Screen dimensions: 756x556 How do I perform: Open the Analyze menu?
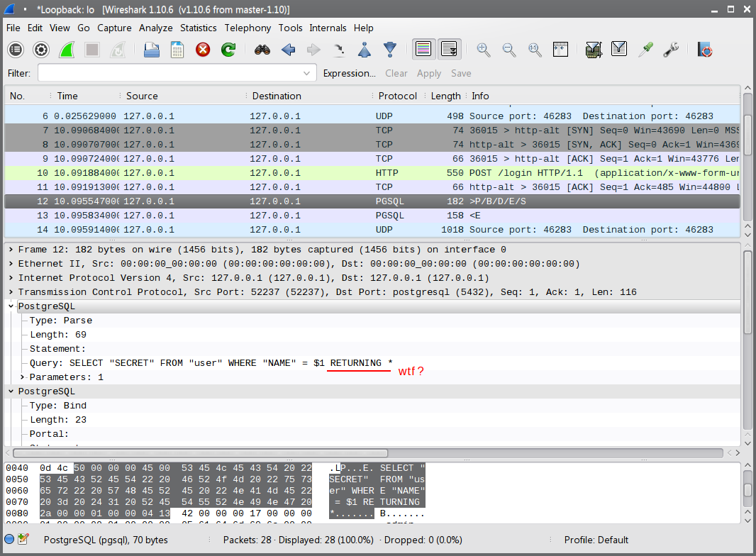(156, 28)
